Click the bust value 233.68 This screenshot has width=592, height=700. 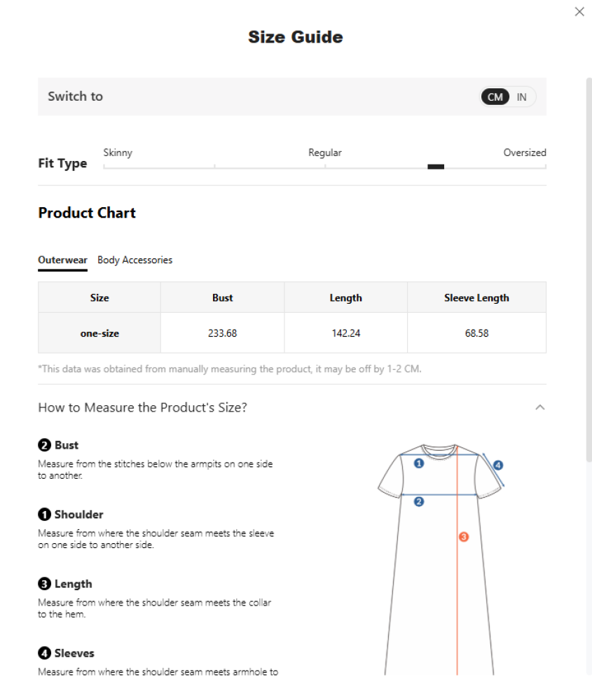pyautogui.click(x=223, y=333)
